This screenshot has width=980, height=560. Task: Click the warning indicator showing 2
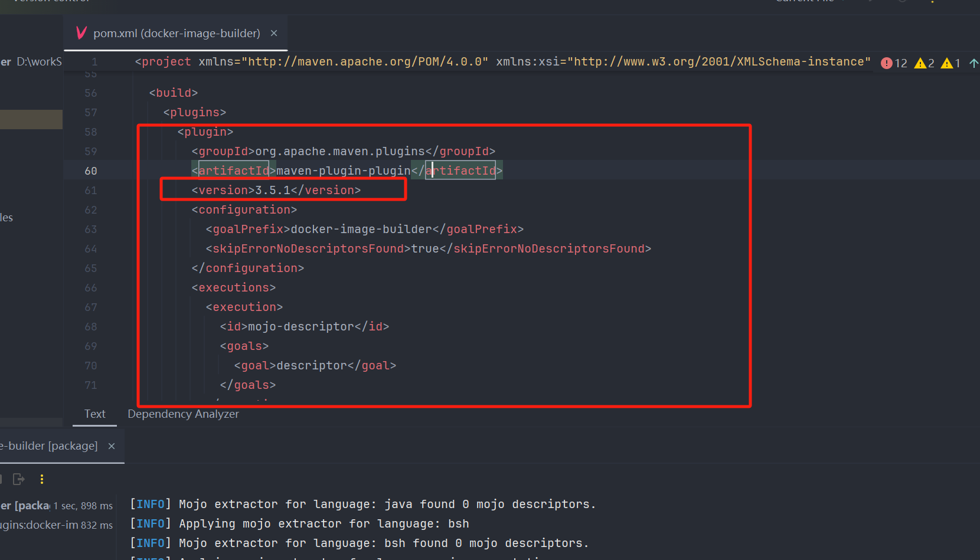[x=925, y=63]
